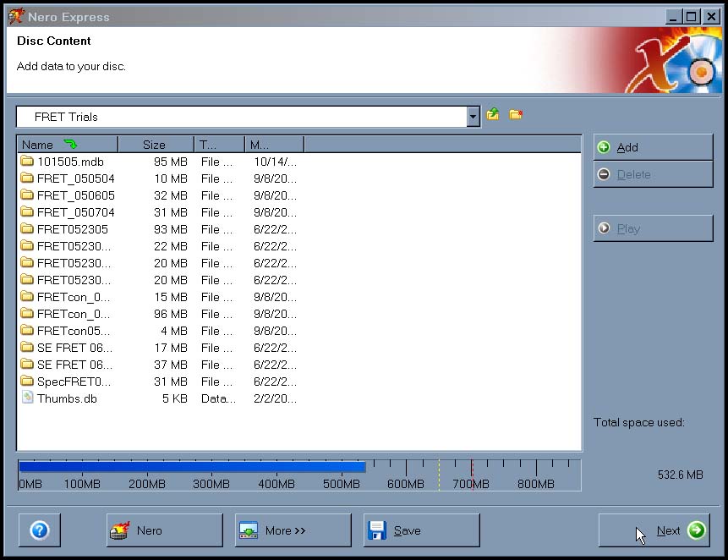Click the floppy disk icon on Save
The image size is (728, 560).
(377, 530)
